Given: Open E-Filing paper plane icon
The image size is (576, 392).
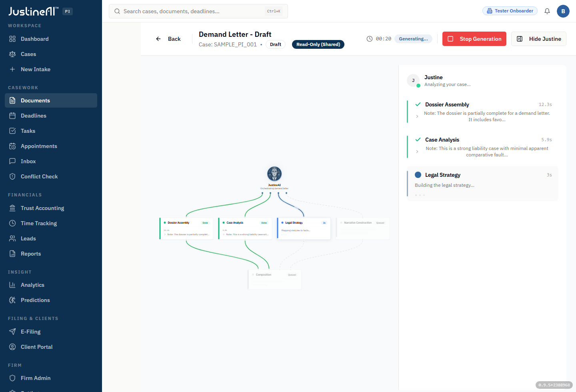Looking at the screenshot, I should [x=12, y=332].
